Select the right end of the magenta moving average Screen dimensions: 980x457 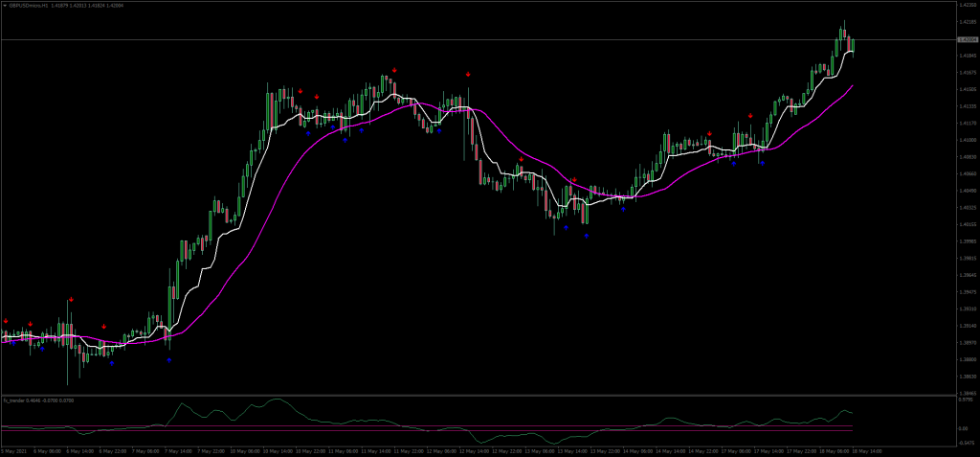pos(853,86)
